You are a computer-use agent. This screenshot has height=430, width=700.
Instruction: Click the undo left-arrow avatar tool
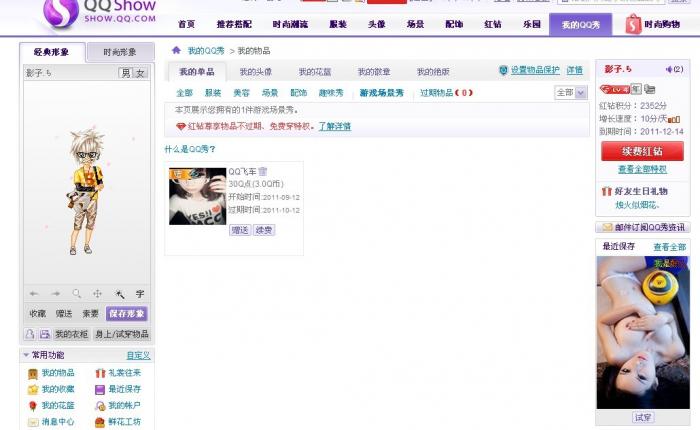(x=34, y=294)
